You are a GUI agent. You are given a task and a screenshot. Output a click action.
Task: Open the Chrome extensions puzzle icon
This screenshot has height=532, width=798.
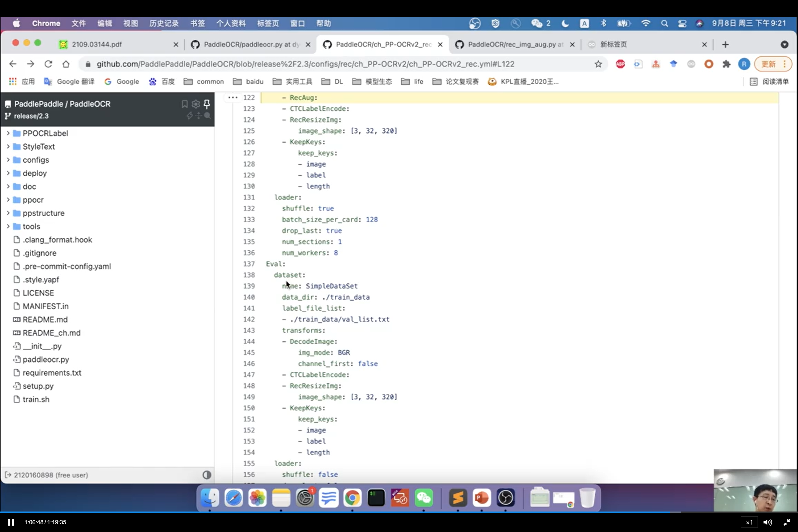click(726, 64)
